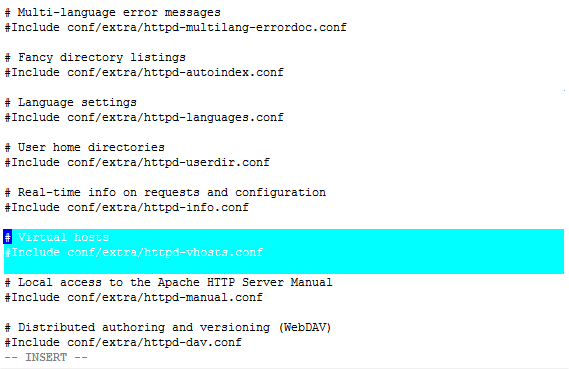Screen dimensions: 569x369
Task: Click the blue cursor block on Virtual hosts line
Action: click(8, 237)
